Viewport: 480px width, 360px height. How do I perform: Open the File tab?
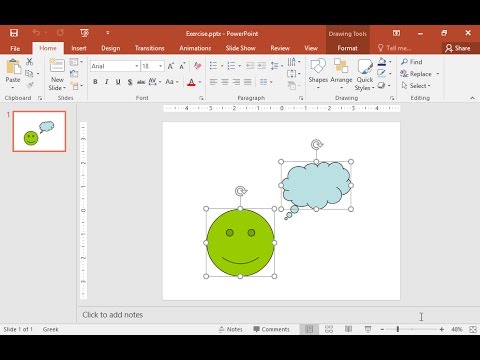(15, 48)
